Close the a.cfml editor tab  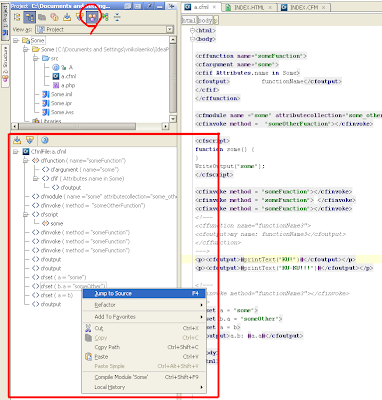click(215, 7)
